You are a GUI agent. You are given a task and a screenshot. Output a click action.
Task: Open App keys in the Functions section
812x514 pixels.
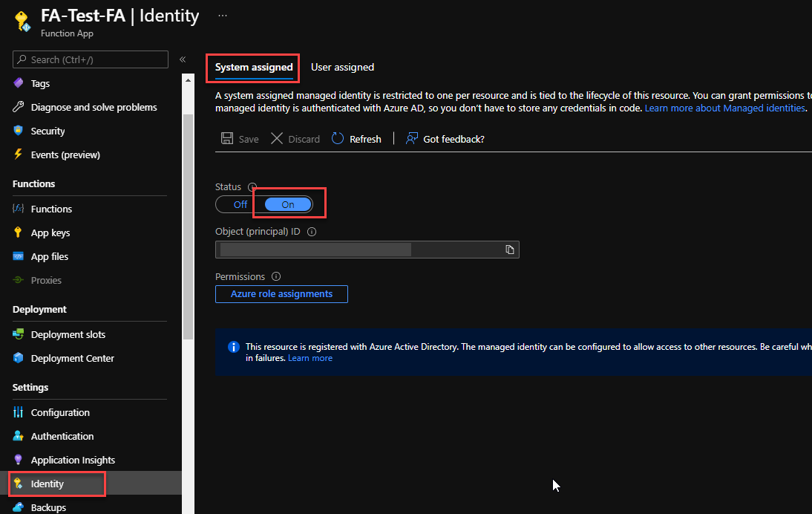click(50, 232)
